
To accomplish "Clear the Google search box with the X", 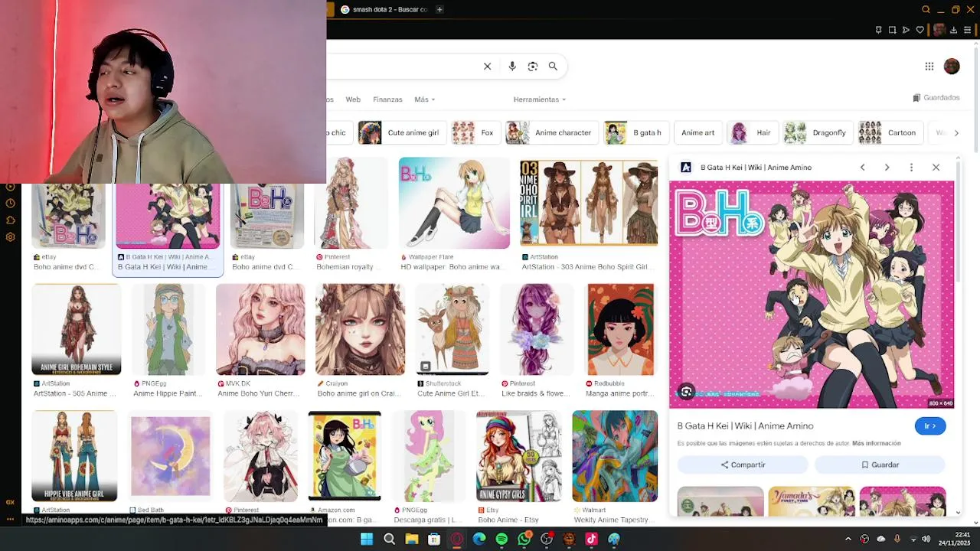I will [x=487, y=67].
